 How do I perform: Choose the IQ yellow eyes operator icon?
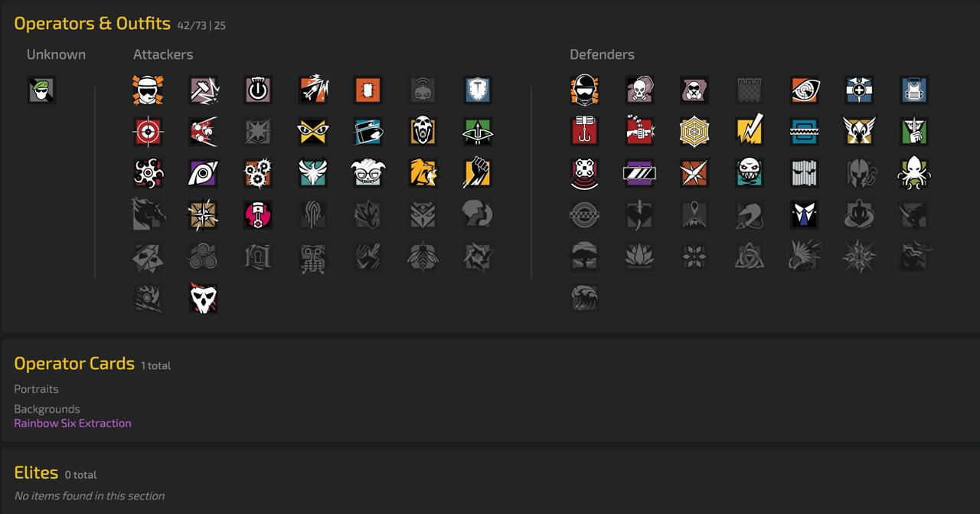coord(313,132)
